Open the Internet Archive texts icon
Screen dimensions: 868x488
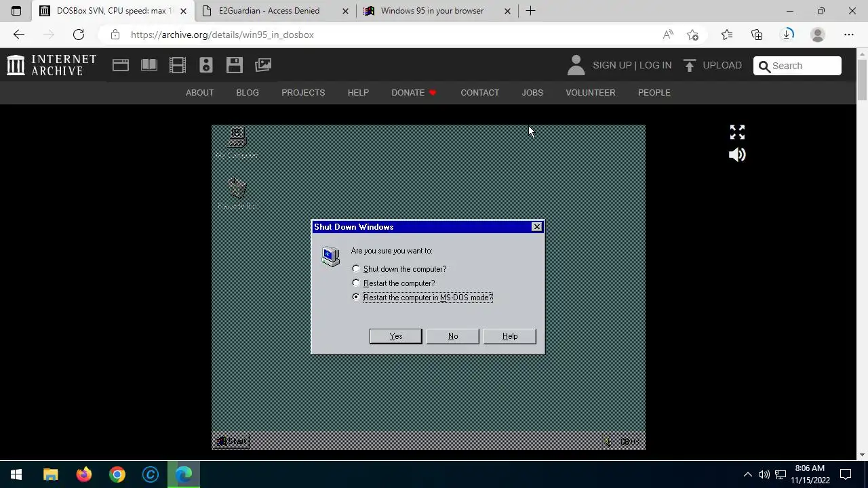point(149,65)
